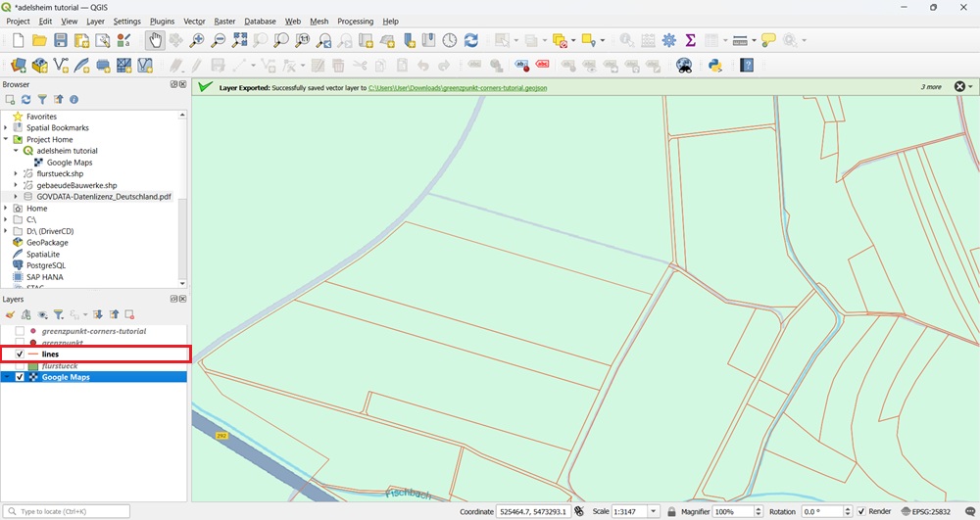Click the Zoom Full extent icon
The height and width of the screenshot is (520, 980).
(239, 40)
